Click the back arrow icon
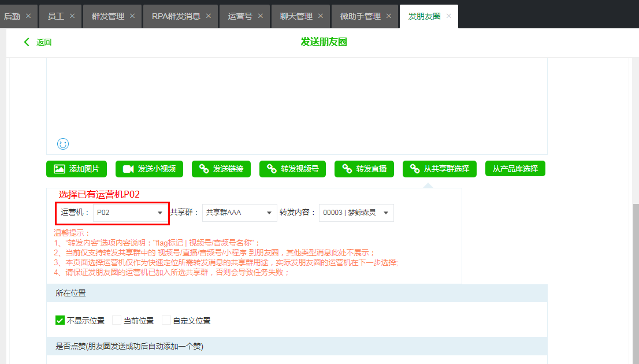 click(26, 42)
